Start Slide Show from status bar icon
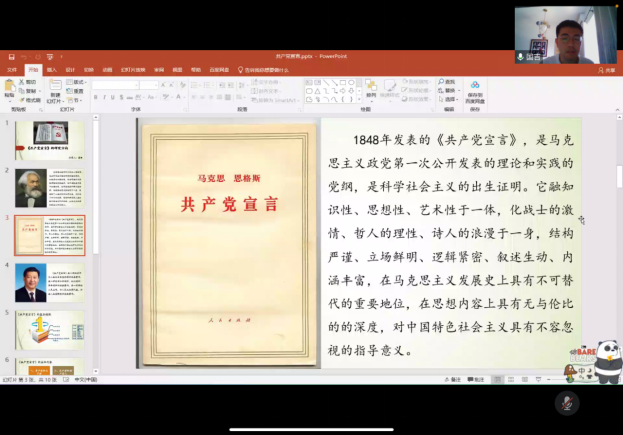Image resolution: width=623 pixels, height=435 pixels. [x=538, y=380]
